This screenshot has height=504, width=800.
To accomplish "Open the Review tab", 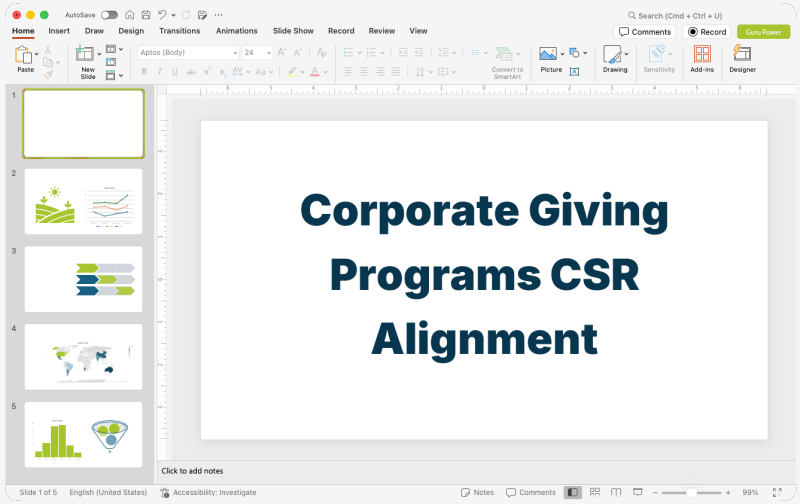I will (x=382, y=31).
